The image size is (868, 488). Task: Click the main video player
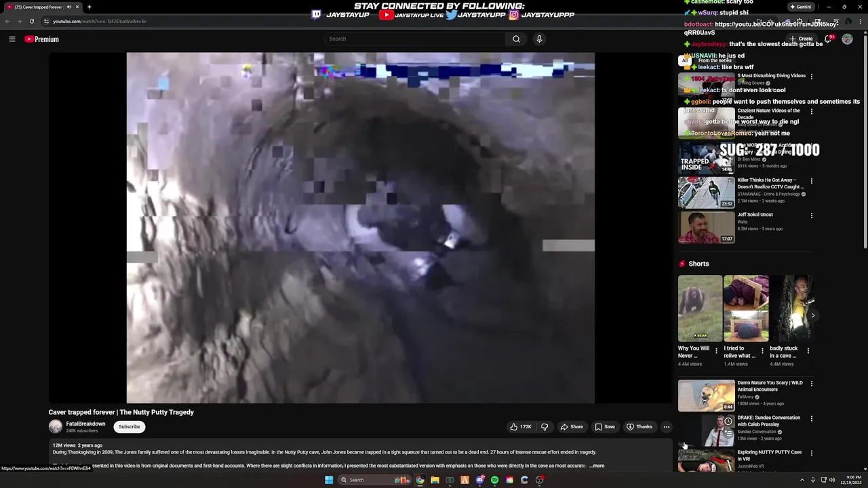(x=360, y=228)
